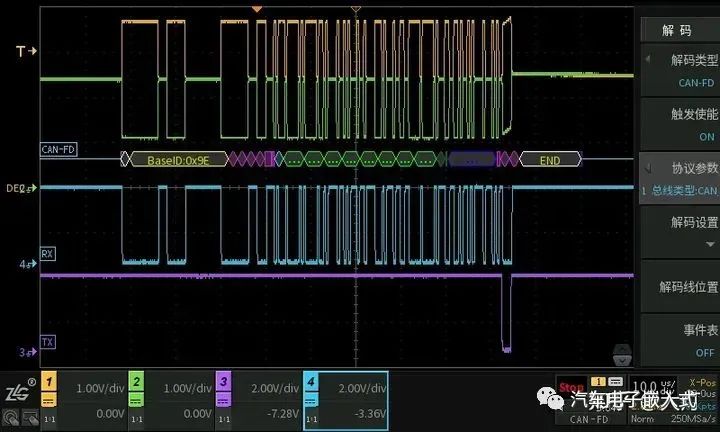Image resolution: width=720 pixels, height=432 pixels.
Task: Click the Norm trigger mode
Action: [642, 419]
